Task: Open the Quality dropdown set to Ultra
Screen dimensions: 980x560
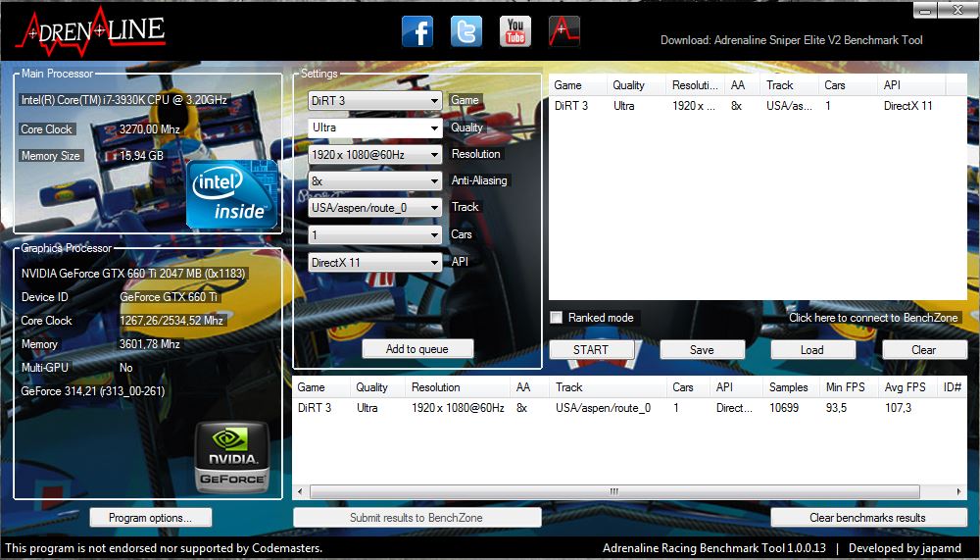Action: [375, 127]
